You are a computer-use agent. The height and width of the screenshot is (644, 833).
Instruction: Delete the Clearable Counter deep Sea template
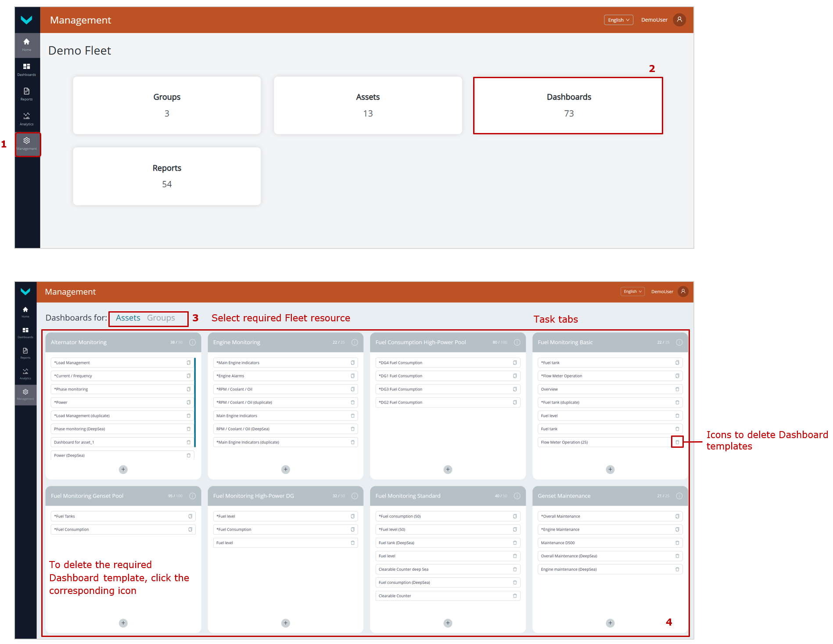pyautogui.click(x=515, y=569)
